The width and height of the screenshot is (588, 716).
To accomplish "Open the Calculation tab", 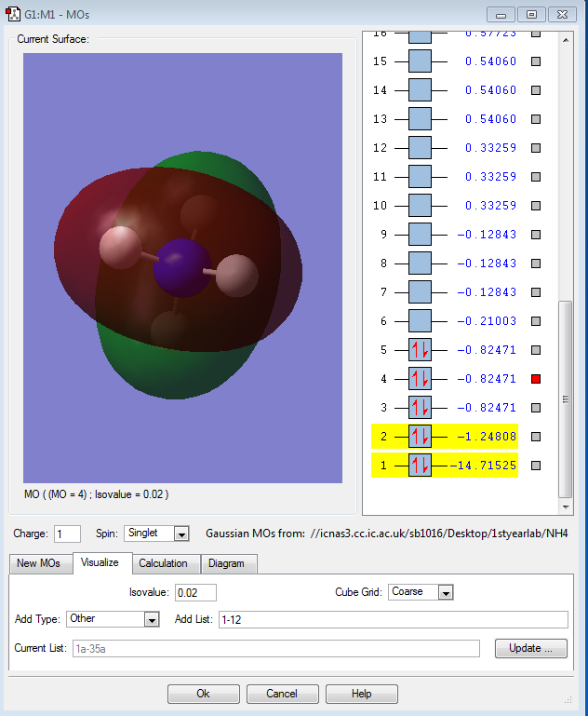I will point(163,563).
